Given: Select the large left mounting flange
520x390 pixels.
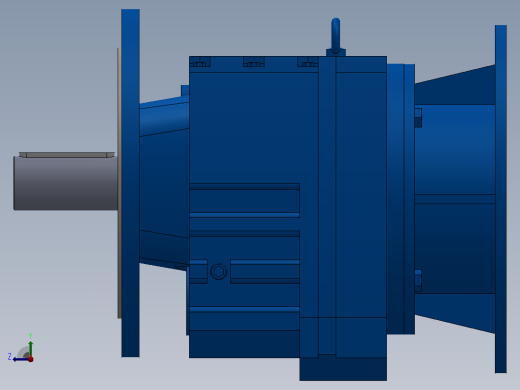Looking at the screenshot, I should (x=130, y=183).
